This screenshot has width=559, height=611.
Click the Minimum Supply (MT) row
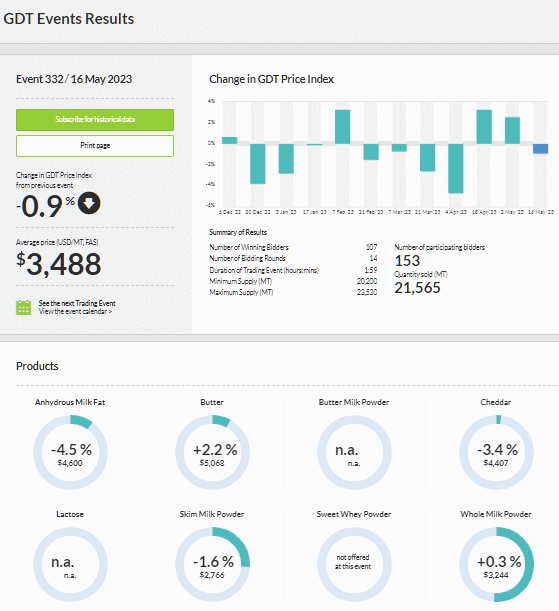coord(293,281)
